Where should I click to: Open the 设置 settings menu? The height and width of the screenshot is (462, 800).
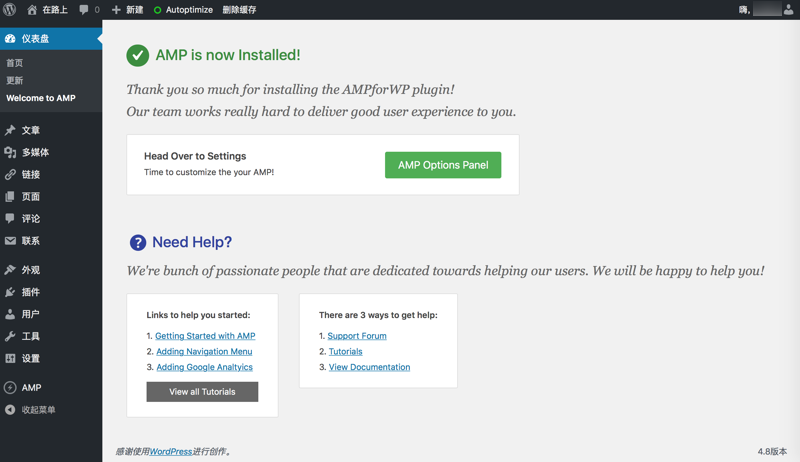(x=31, y=358)
